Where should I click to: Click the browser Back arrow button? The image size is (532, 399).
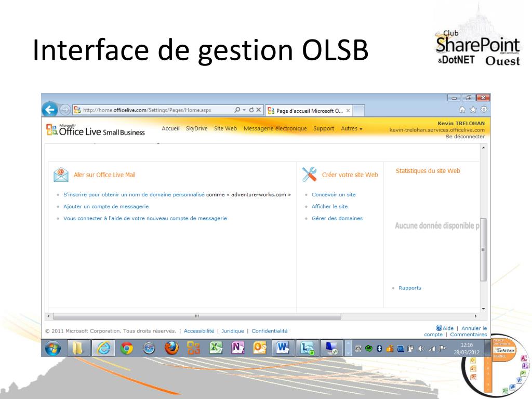coord(50,110)
